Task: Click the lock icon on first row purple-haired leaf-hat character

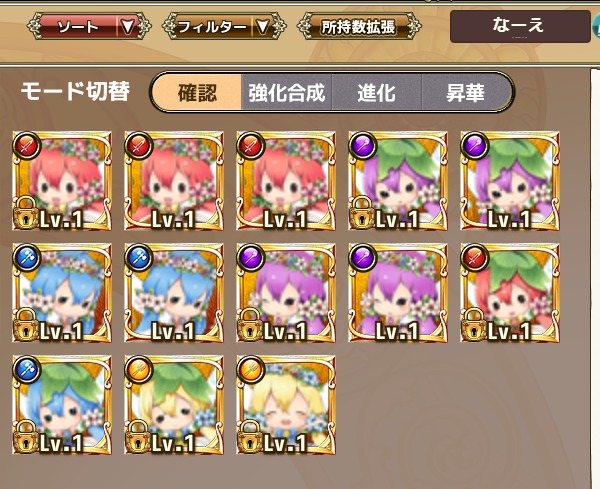Action: pos(362,212)
